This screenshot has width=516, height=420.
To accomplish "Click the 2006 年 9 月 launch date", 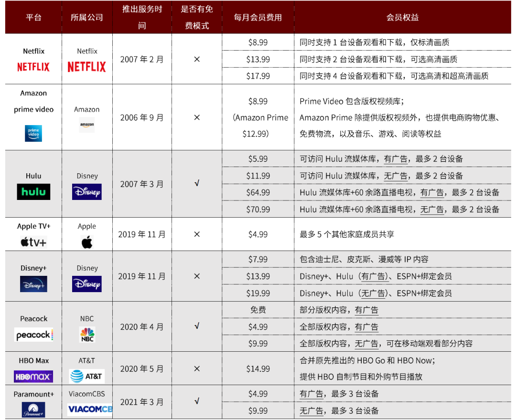I will click(142, 118).
